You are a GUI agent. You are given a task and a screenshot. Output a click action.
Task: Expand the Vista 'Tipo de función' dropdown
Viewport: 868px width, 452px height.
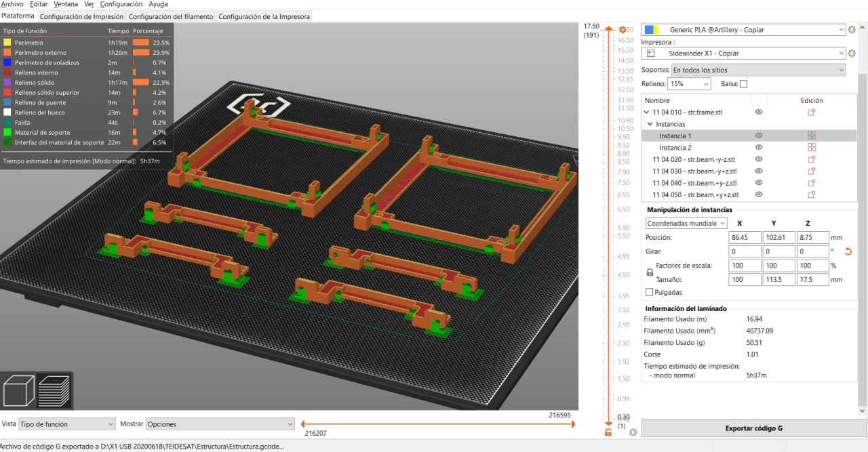(67, 424)
